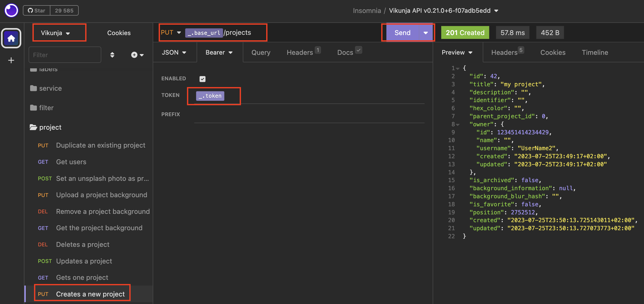Click the Cookies button in sidebar
This screenshot has height=304, width=644.
coord(119,33)
